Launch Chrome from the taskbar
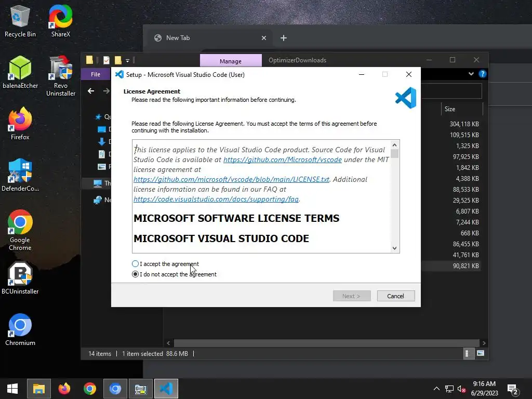The height and width of the screenshot is (399, 532). coord(89,389)
